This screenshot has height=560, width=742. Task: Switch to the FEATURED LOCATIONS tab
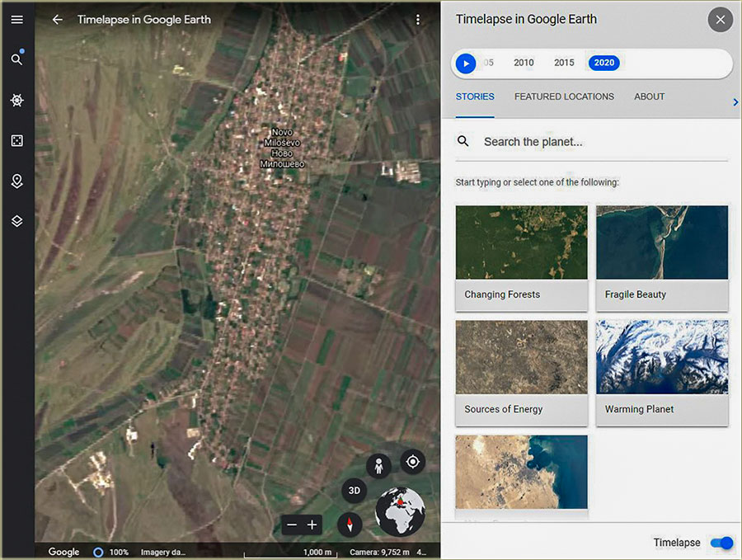[564, 96]
